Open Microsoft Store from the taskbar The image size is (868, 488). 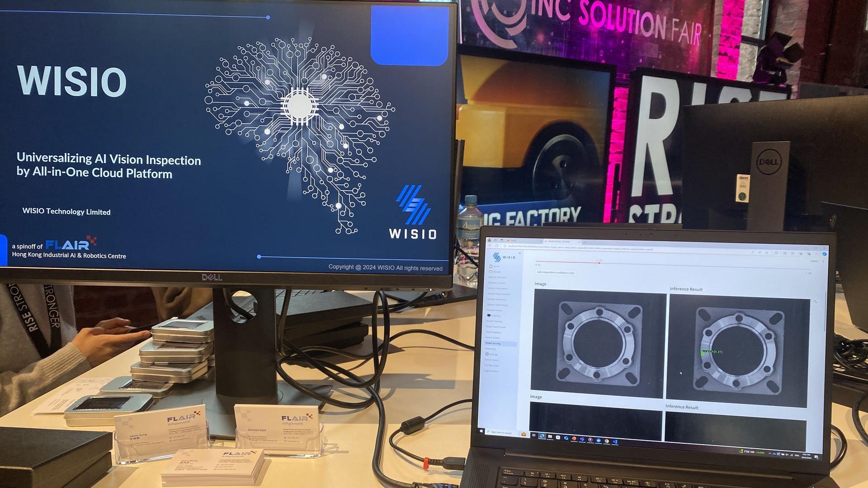(558, 437)
